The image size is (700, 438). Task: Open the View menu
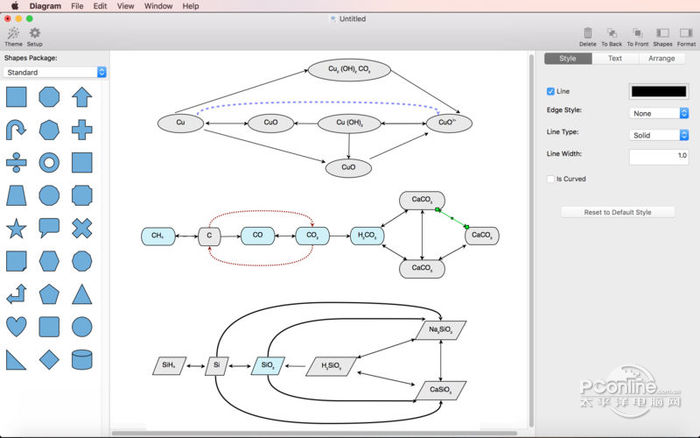125,6
